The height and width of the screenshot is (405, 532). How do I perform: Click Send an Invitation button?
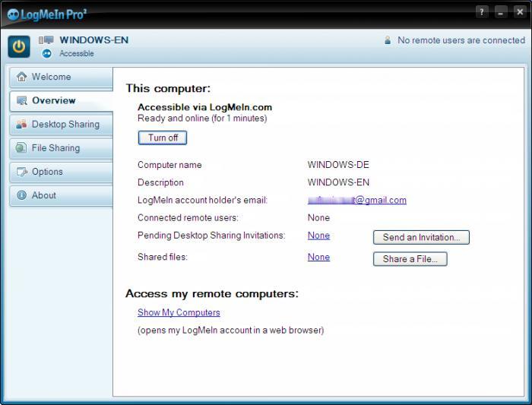click(x=421, y=237)
